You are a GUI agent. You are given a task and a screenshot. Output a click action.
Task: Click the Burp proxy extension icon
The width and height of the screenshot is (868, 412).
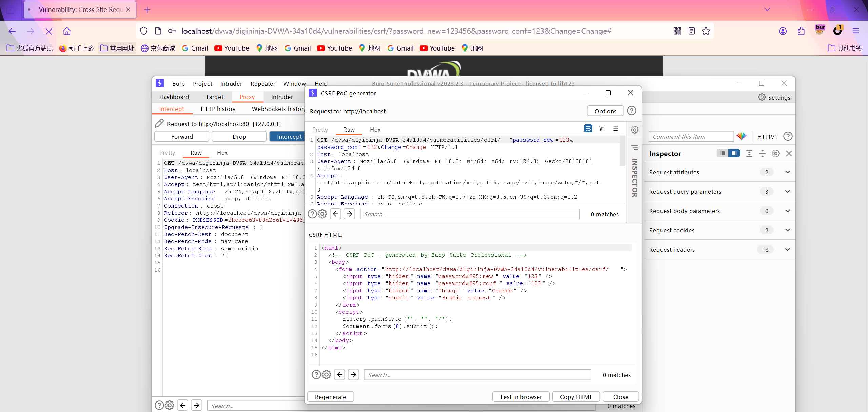pyautogui.click(x=820, y=30)
